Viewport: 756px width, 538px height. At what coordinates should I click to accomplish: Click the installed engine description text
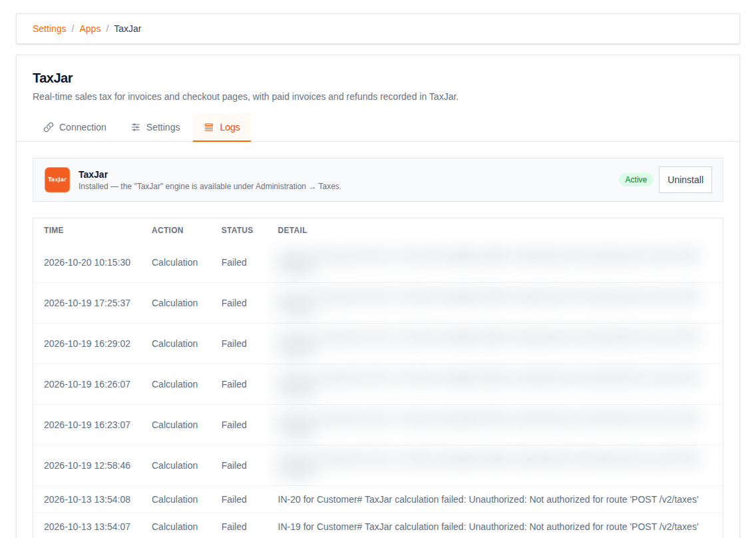210,186
